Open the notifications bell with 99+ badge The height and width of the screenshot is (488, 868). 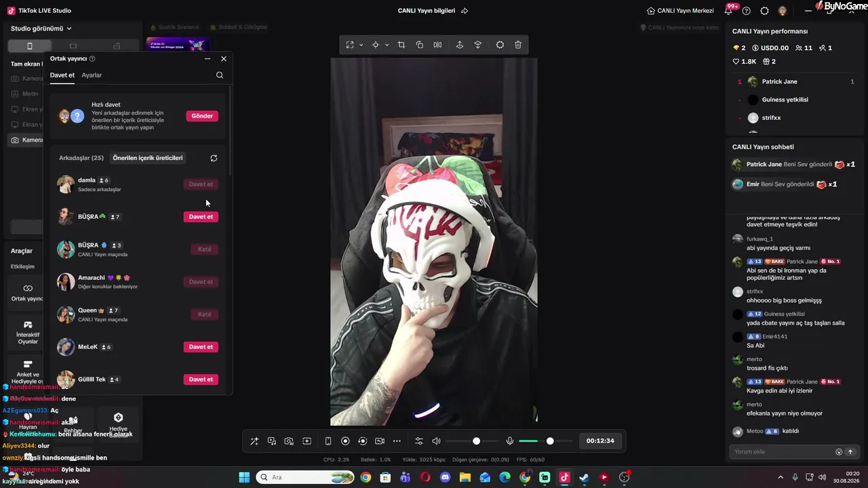pos(729,10)
